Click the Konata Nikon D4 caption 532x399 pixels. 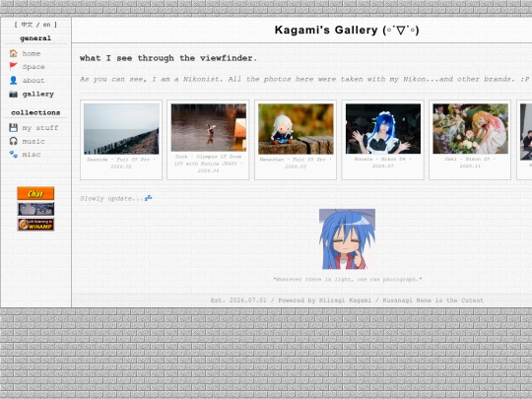tap(383, 163)
